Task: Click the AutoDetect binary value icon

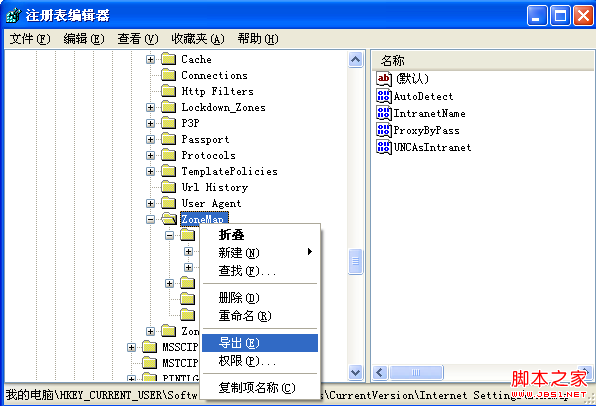Action: (x=384, y=96)
